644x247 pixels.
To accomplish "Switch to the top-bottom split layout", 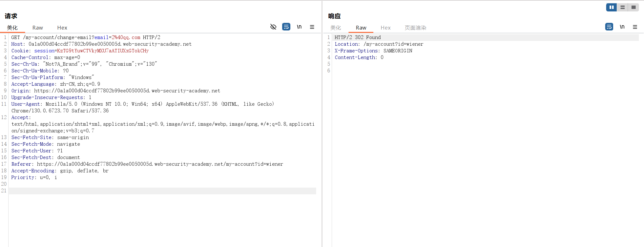I will [622, 7].
